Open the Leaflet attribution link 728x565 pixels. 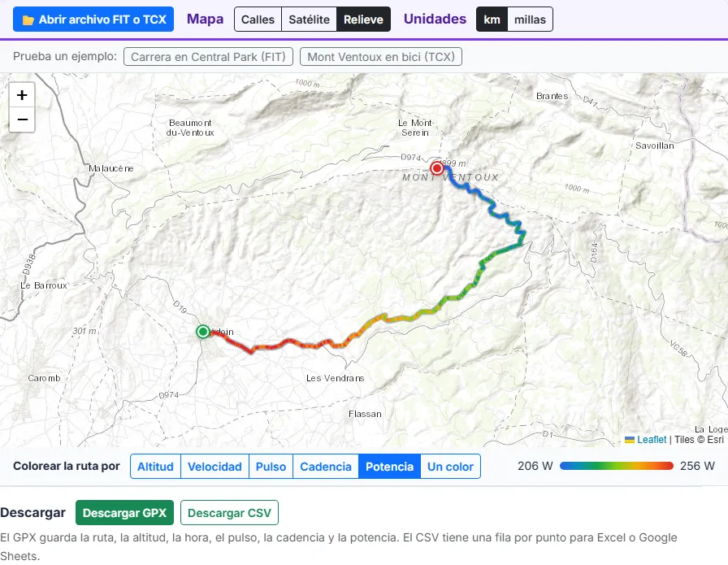[x=652, y=440]
